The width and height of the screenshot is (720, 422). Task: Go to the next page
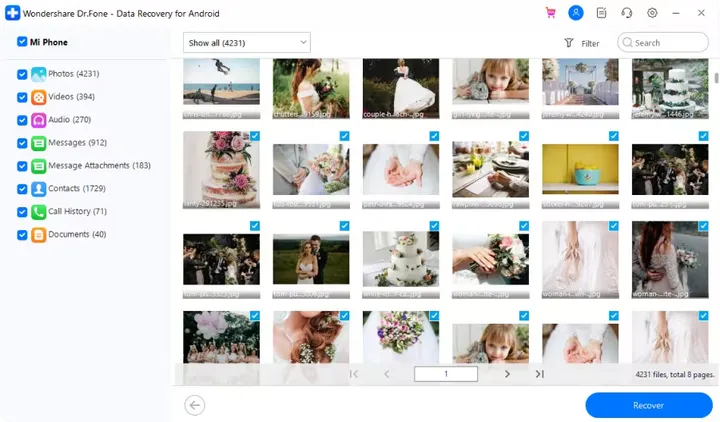pos(507,374)
